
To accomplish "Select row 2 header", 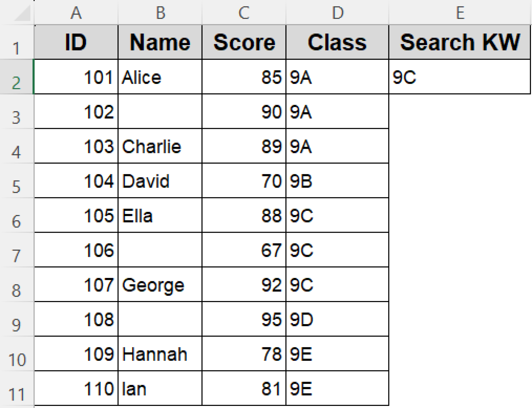I will [17, 77].
